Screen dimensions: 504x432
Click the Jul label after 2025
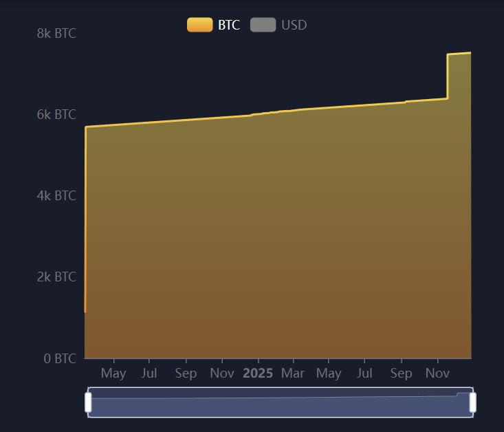point(365,374)
